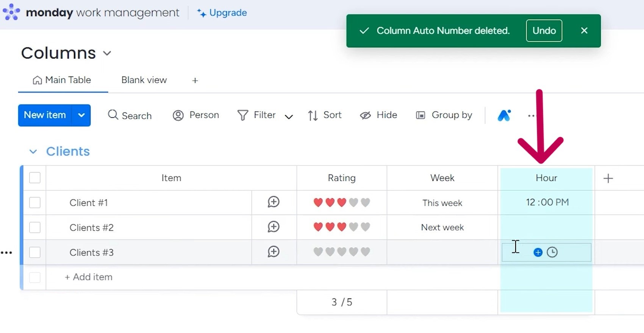Check the Clients #2 row checkbox
644x333 pixels.
click(x=35, y=227)
